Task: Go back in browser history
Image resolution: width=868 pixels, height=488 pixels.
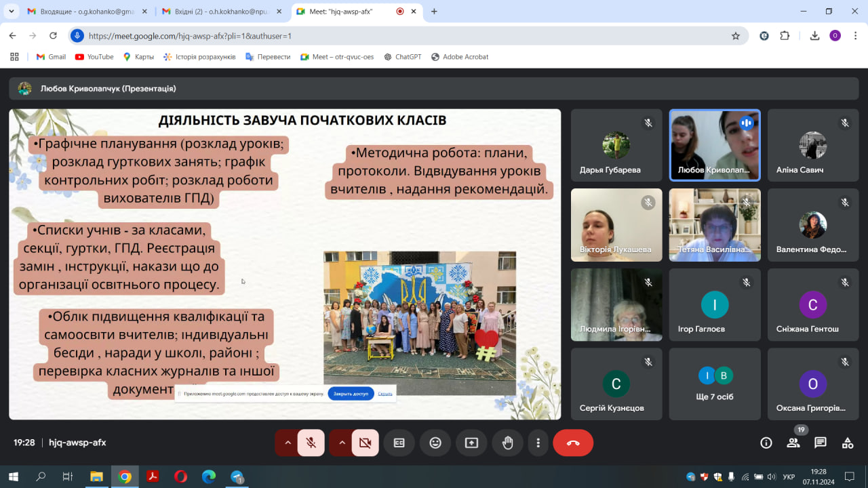Action: point(12,36)
